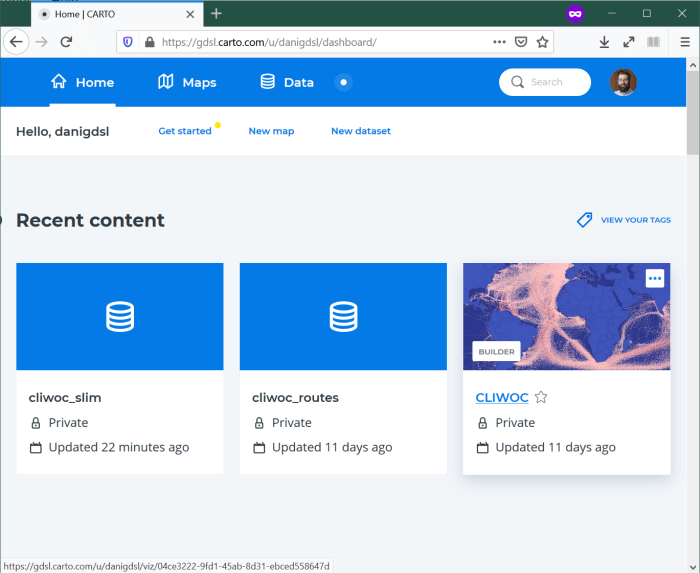700x573 pixels.
Task: Click the CLIWOC map title link
Action: click(502, 397)
